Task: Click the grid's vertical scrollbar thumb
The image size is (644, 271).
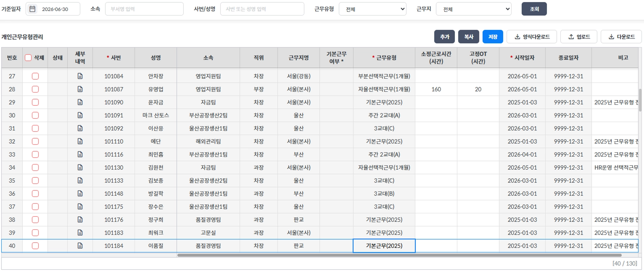Action: tap(640, 100)
